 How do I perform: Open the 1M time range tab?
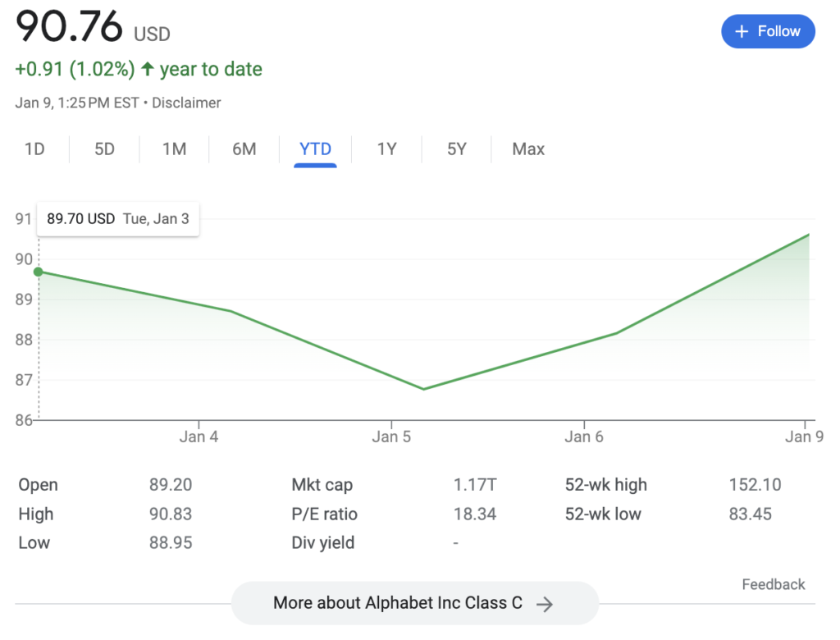pyautogui.click(x=174, y=149)
